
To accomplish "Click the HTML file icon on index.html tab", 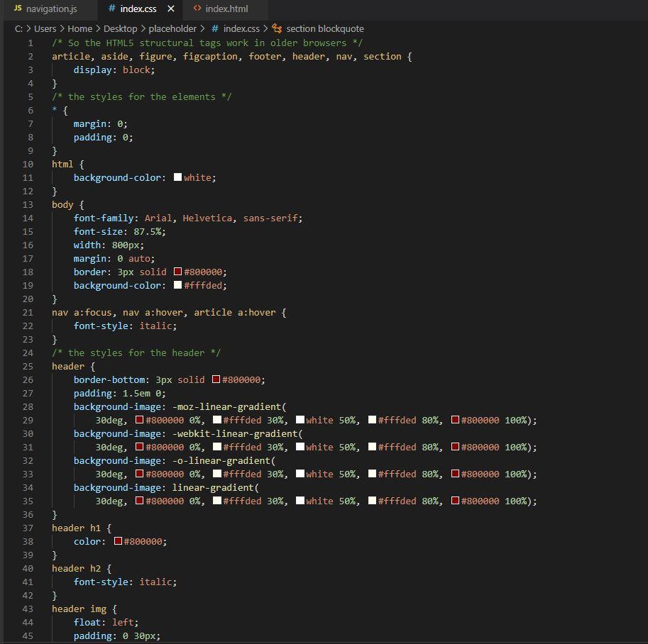I will [x=197, y=9].
